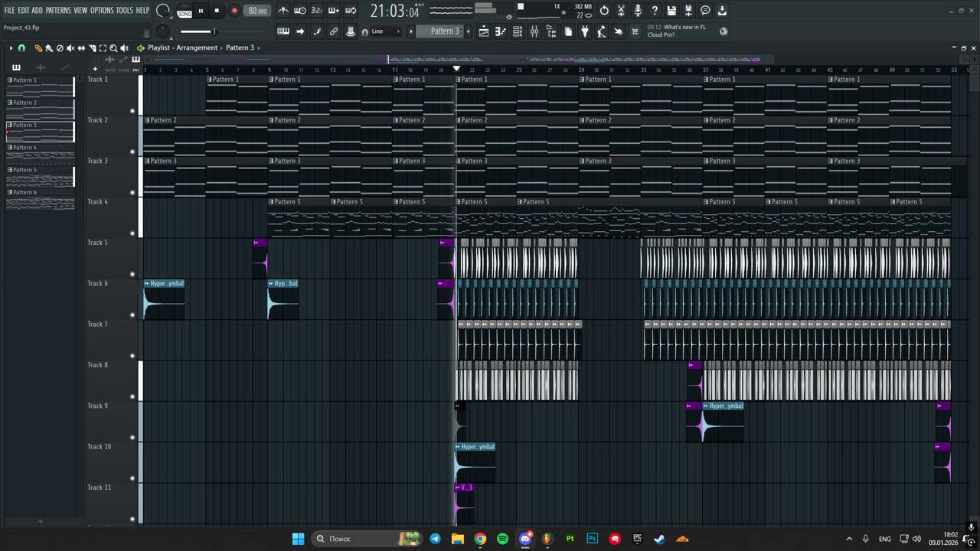Open the OPTIONS menu
980x551 pixels.
pos(102,10)
